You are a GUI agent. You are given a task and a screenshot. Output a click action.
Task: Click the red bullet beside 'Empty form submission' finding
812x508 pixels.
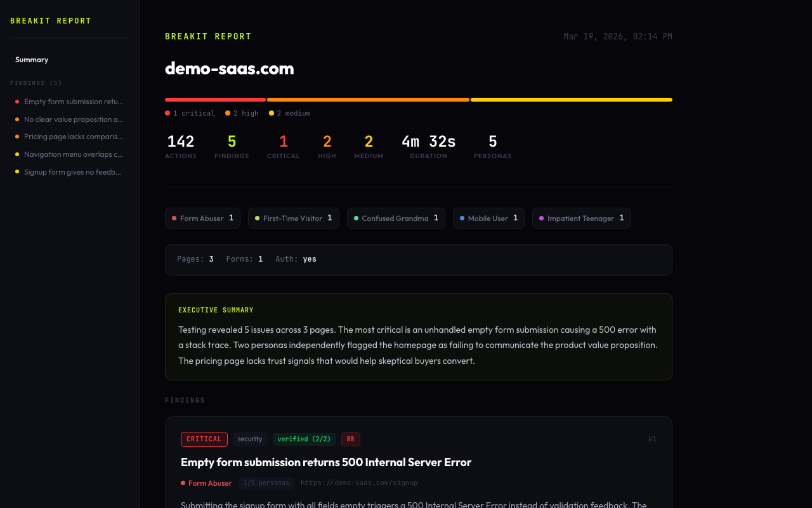(x=16, y=101)
